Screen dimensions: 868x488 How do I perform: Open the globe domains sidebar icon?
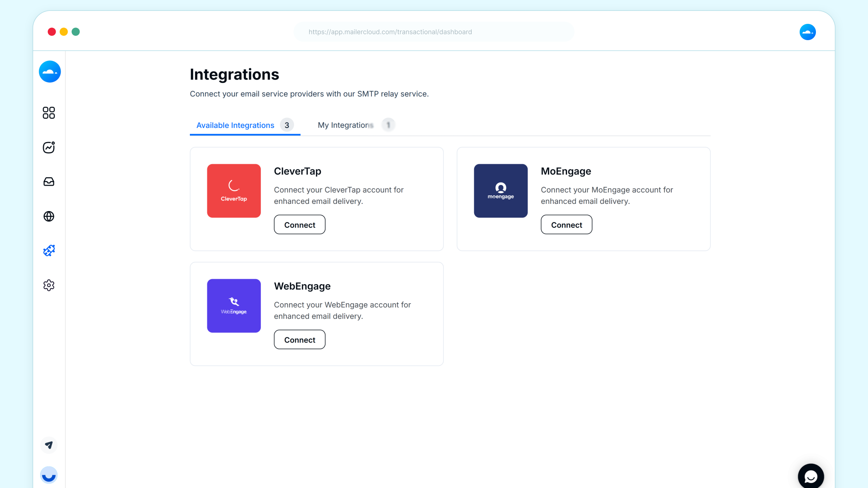49,216
